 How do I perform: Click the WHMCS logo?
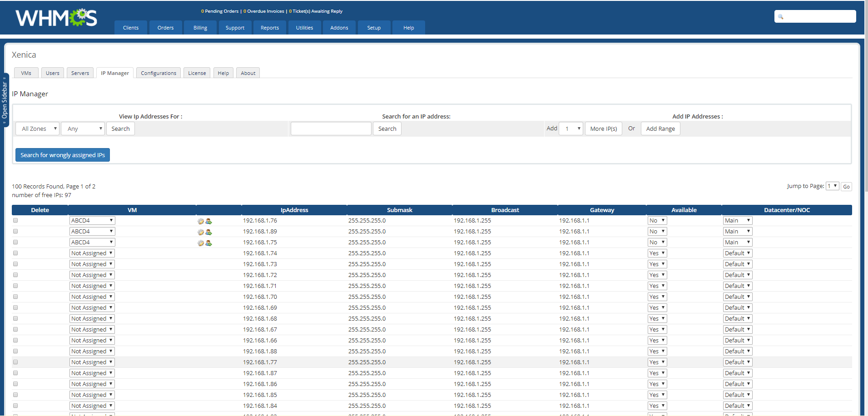(x=56, y=18)
